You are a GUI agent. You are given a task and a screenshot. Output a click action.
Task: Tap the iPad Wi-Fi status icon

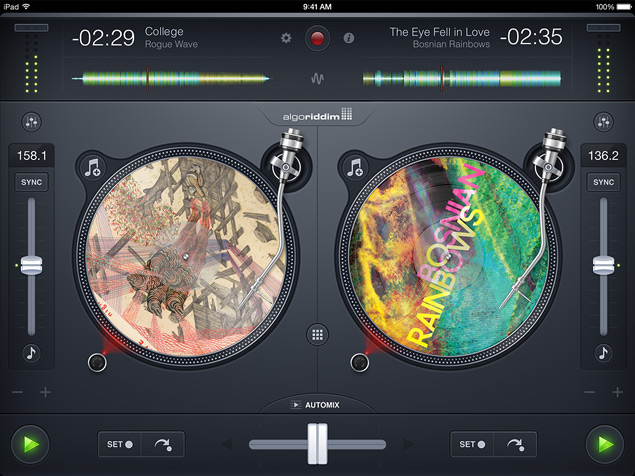26,6
